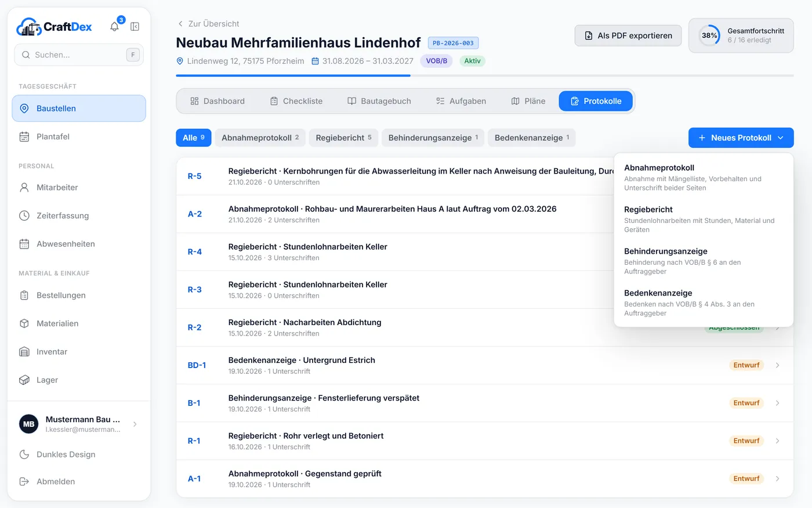This screenshot has height=508, width=812.
Task: Choose Abnahmeprotokoll from the new protocol menu
Action: (704, 177)
